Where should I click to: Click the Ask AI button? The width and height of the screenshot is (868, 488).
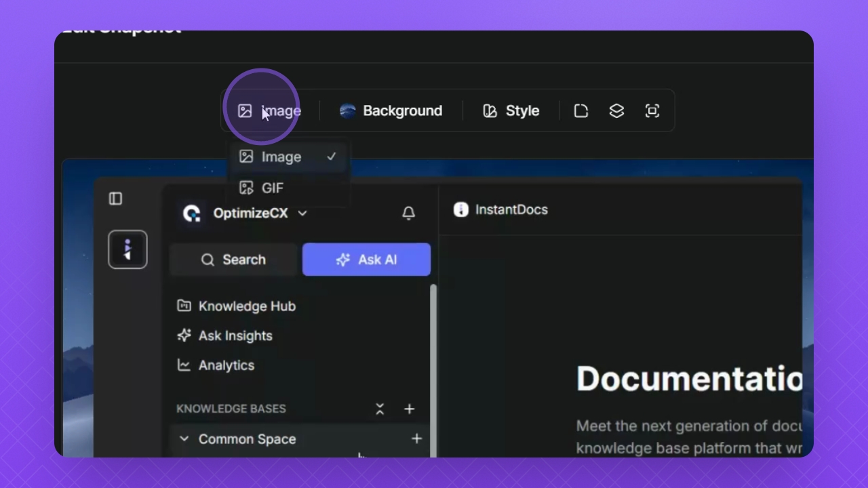click(x=366, y=260)
